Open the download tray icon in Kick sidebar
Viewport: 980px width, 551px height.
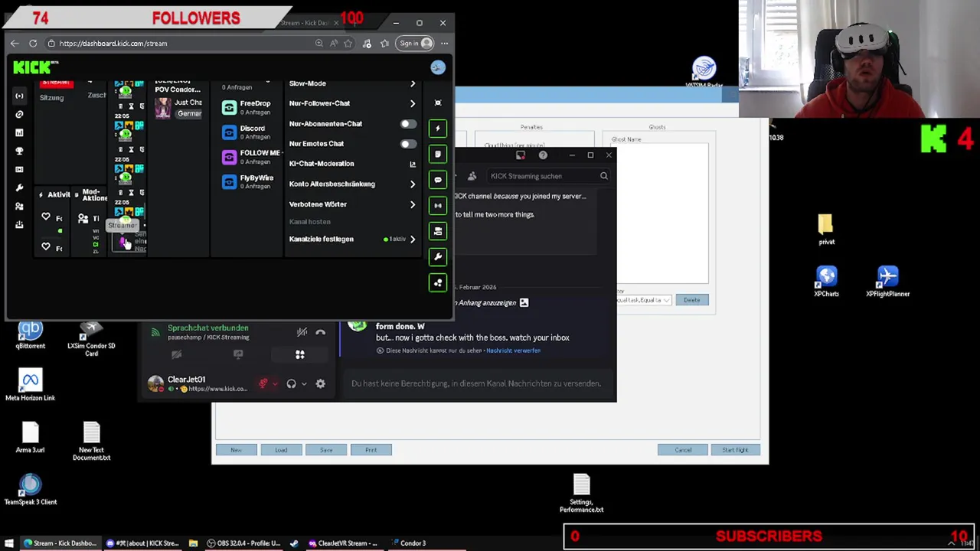click(19, 224)
